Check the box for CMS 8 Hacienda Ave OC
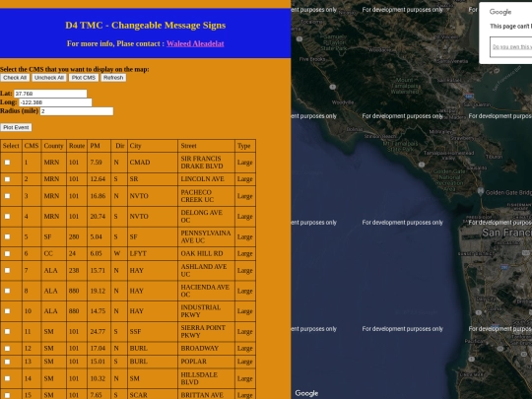 tap(7, 291)
